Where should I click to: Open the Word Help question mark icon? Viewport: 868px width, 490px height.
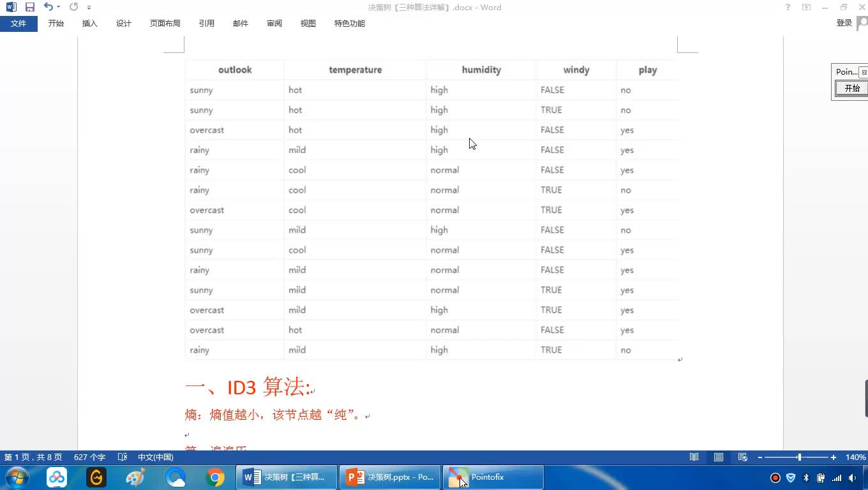788,7
